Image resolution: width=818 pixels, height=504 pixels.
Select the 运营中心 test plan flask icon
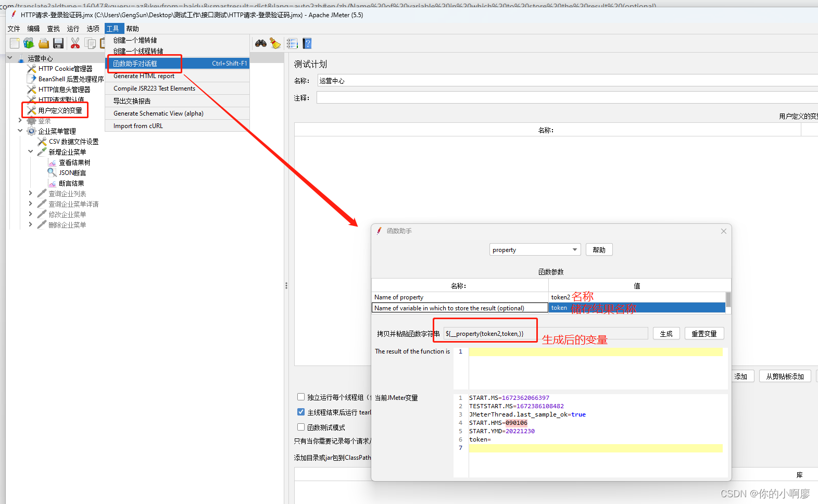click(x=21, y=58)
